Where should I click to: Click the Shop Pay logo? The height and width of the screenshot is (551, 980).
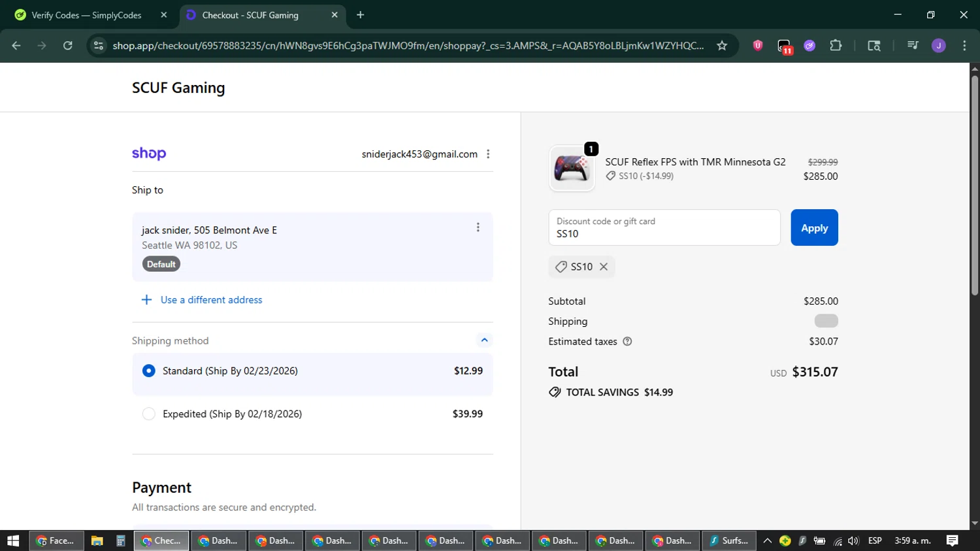click(x=149, y=154)
